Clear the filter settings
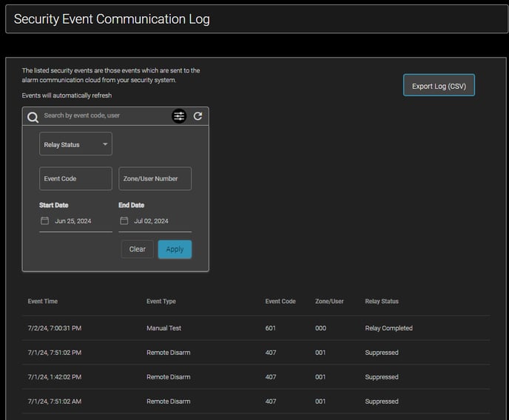Viewport: 509px width, 420px height. pyautogui.click(x=138, y=249)
